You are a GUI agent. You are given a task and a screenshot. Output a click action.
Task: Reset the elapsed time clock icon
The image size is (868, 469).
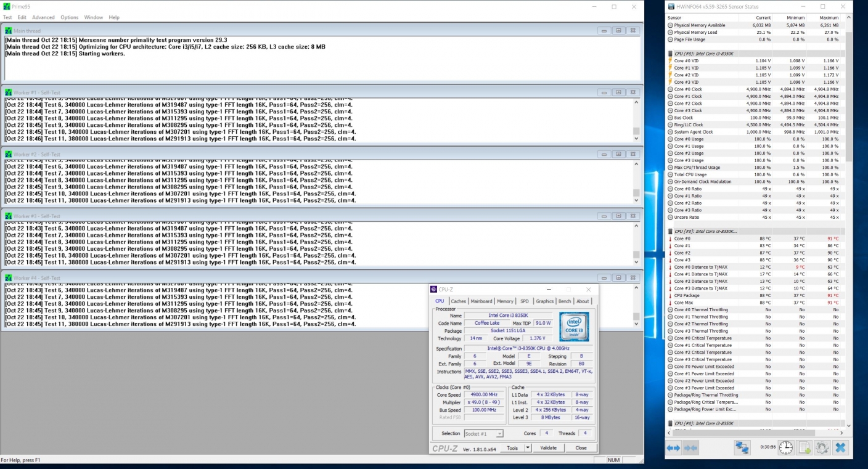coord(786,448)
